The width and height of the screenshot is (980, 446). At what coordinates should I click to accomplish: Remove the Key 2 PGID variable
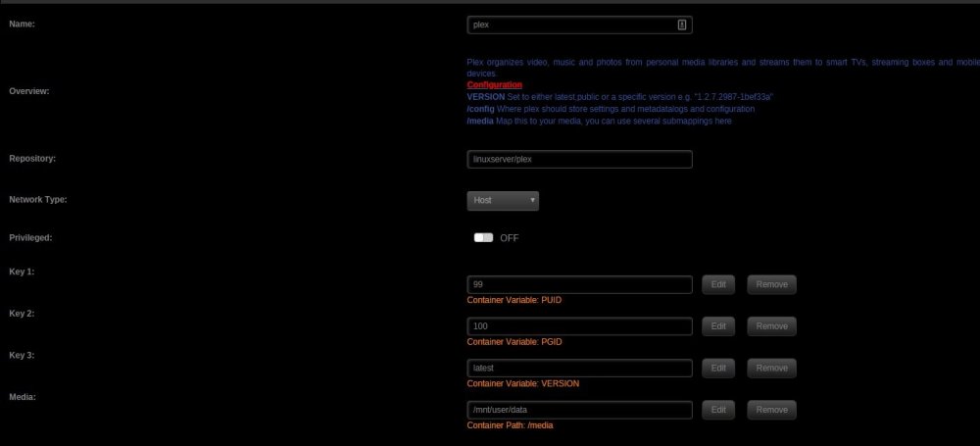[x=772, y=325]
